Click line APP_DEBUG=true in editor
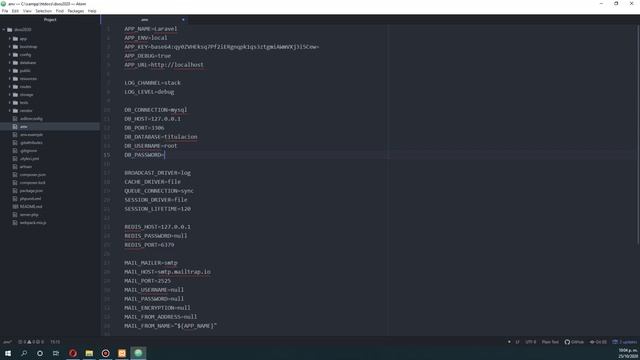 [x=148, y=56]
